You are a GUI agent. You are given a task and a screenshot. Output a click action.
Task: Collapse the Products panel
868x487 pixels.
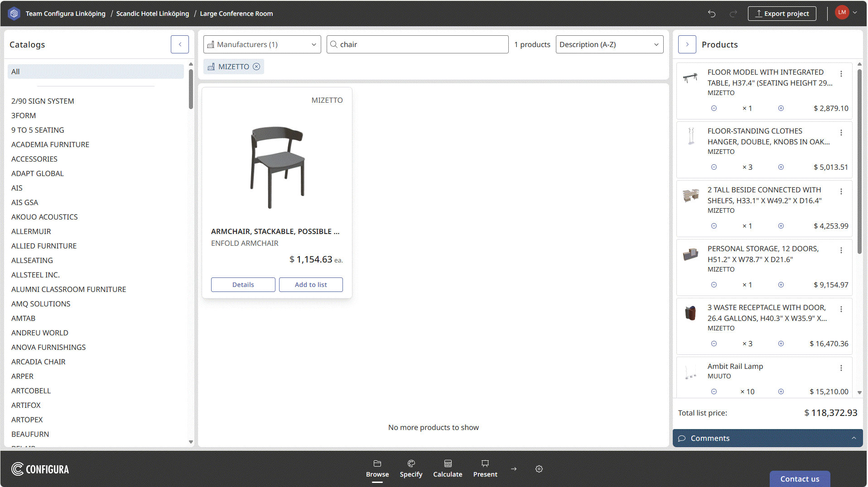[x=687, y=44]
